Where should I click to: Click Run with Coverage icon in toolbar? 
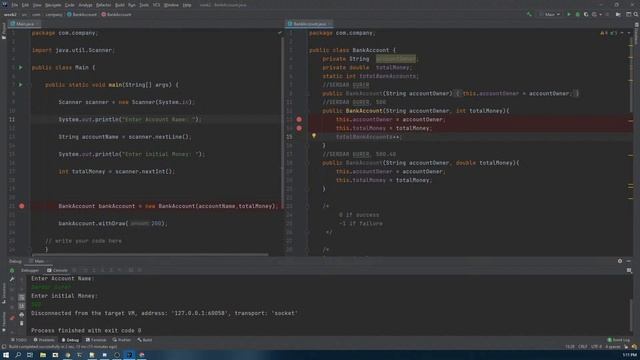tap(586, 14)
